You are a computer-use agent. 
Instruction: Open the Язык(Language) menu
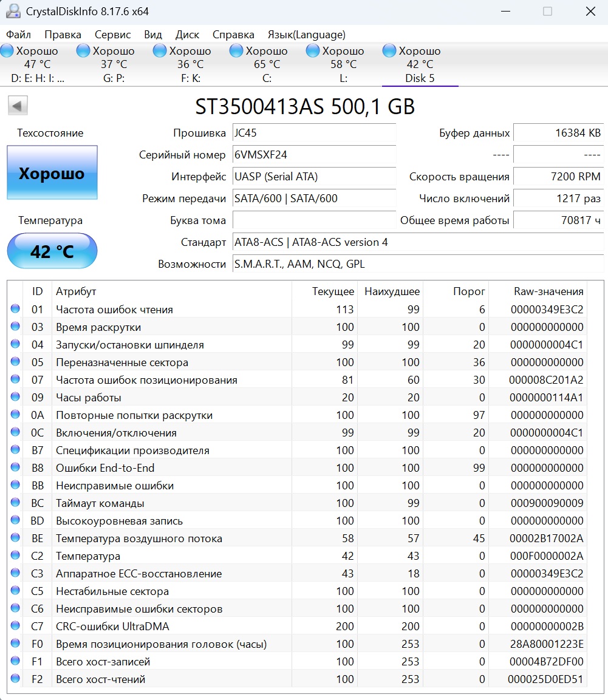(x=307, y=35)
